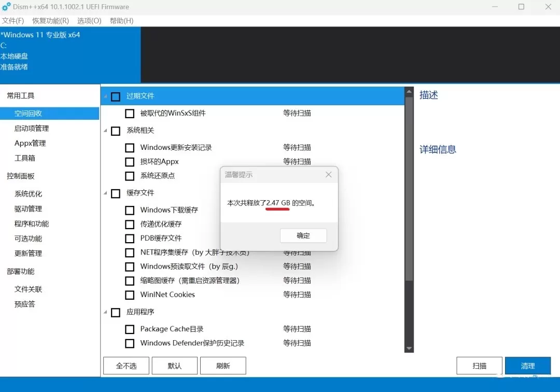Click 等待扫描 status for Package Cache目录

click(297, 329)
